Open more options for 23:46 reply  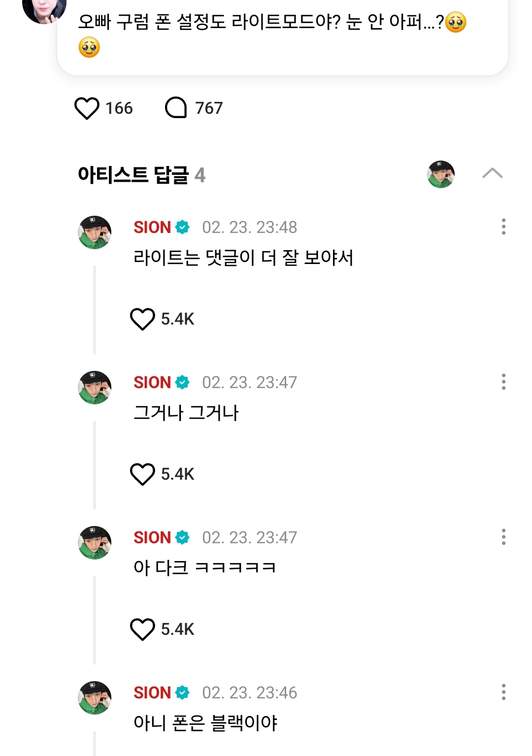tap(503, 692)
